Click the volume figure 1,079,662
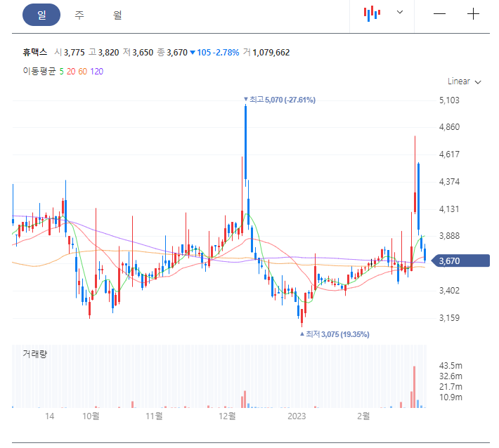The image size is (499, 448). 271,53
